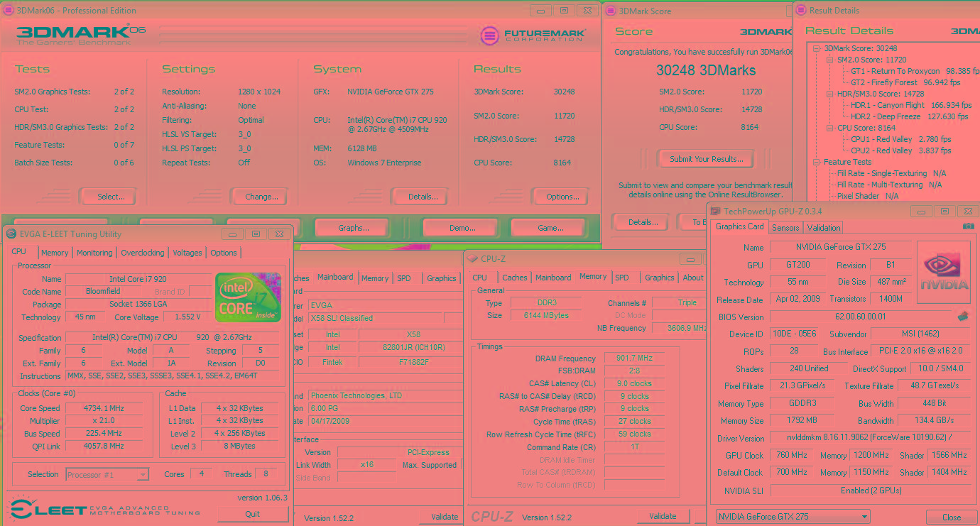
Task: Click the 30248 3DMarks score text
Action: (x=706, y=70)
